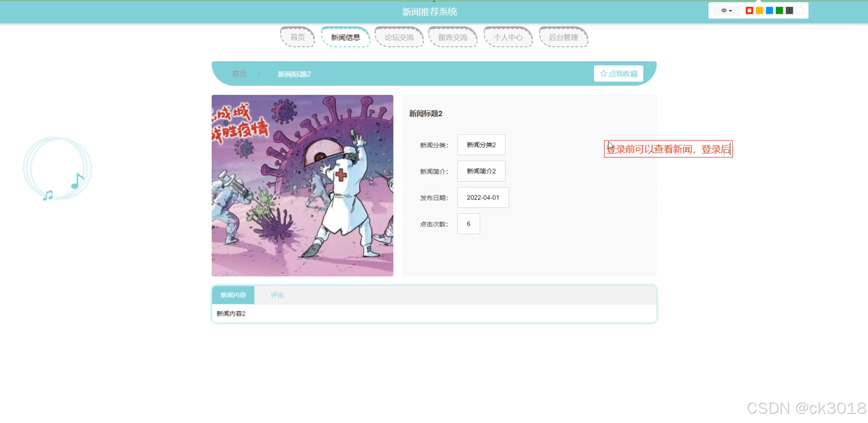Open the 个人中心 navigation tab
This screenshot has height=423, width=868.
[x=508, y=37]
